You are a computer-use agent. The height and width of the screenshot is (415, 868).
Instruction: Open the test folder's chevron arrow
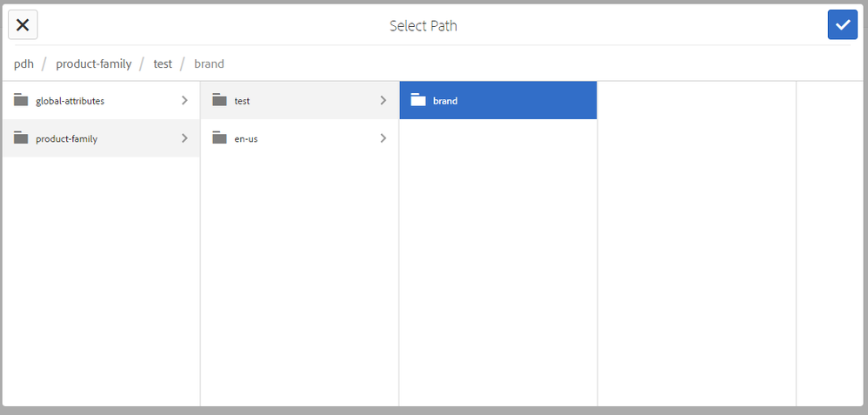pyautogui.click(x=383, y=100)
